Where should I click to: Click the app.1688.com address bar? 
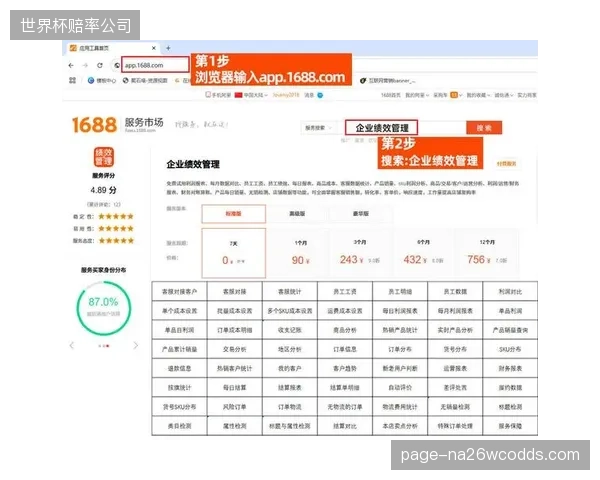(x=155, y=65)
